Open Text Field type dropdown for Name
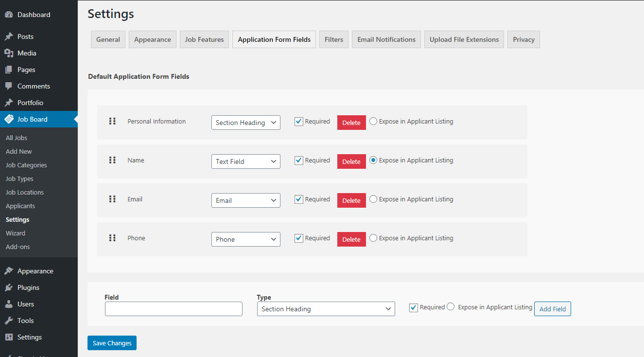Viewport: 644px width, 357px height. [x=246, y=161]
